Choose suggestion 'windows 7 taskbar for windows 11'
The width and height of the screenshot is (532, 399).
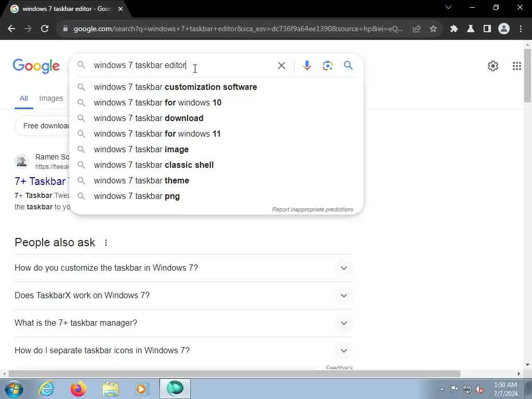pyautogui.click(x=216, y=134)
